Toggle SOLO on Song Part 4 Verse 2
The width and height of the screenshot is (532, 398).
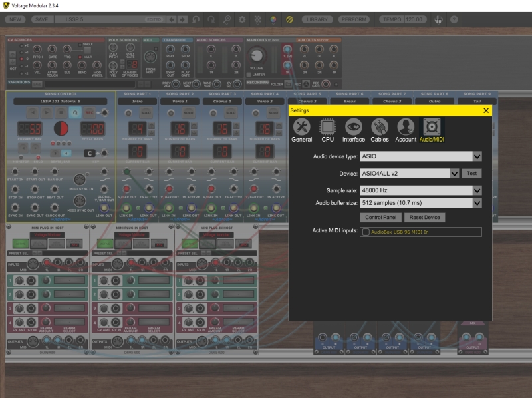pos(273,112)
